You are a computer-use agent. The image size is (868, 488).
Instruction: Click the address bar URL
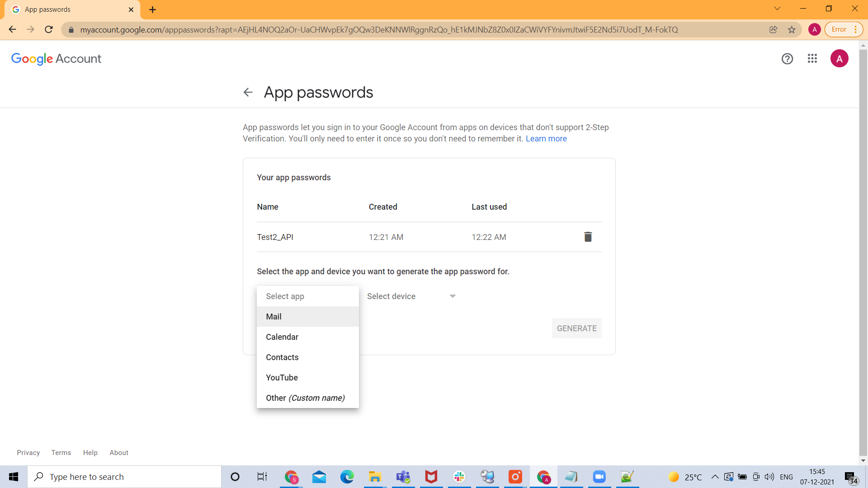tap(379, 30)
